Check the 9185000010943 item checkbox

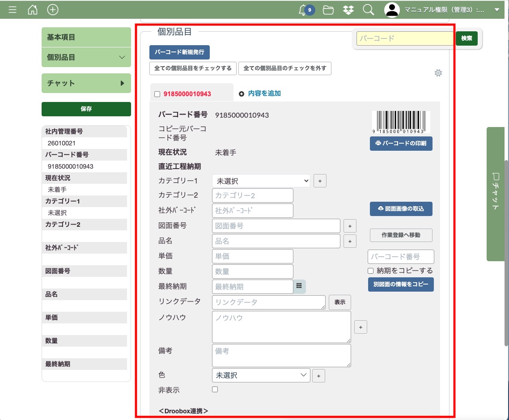point(157,94)
